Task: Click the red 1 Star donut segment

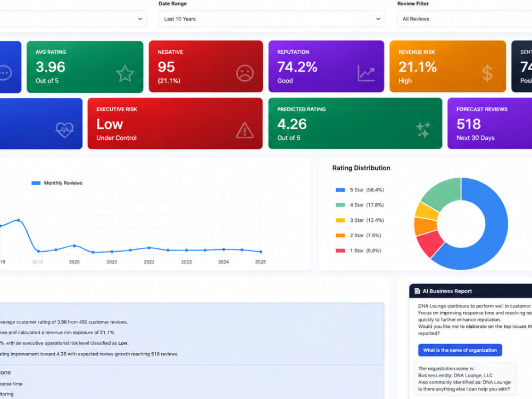Action: pos(430,243)
